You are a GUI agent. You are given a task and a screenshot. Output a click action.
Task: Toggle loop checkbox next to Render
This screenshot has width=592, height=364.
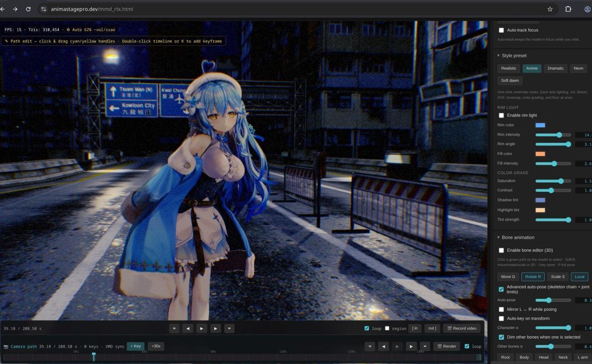[x=467, y=346]
